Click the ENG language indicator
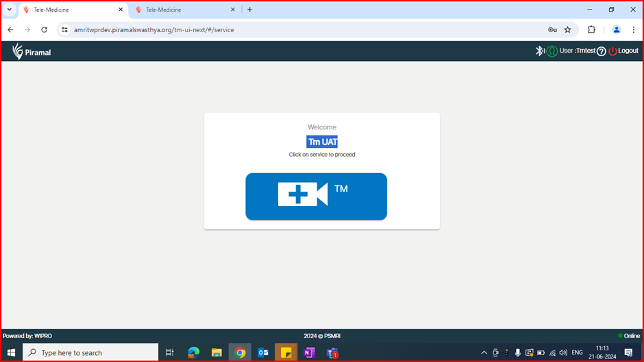This screenshot has height=362, width=644. (577, 352)
